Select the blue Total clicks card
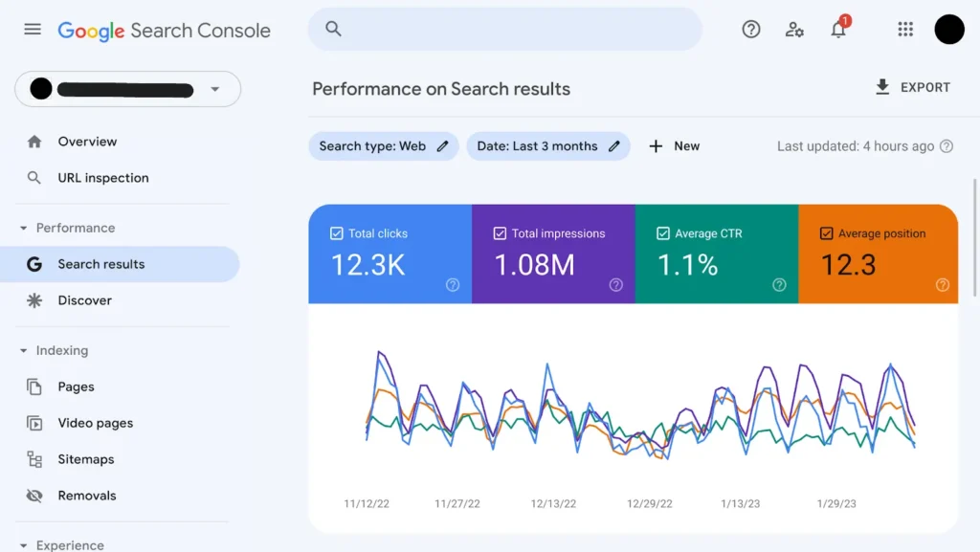 coord(390,254)
